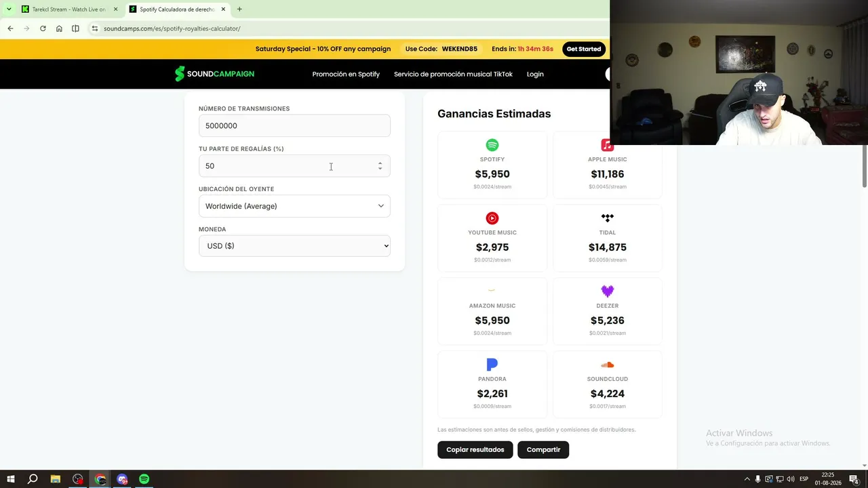Open Discord from the taskbar

[x=122, y=479]
